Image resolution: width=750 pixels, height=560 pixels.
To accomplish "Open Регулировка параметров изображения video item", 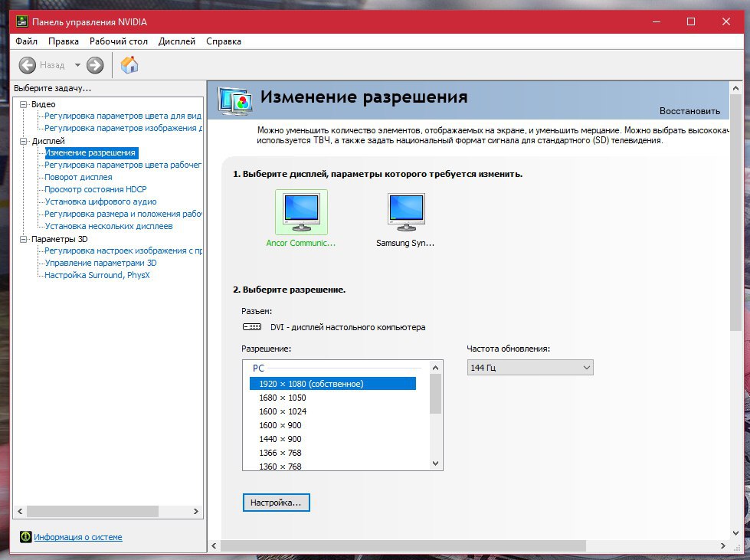I will 123,128.
